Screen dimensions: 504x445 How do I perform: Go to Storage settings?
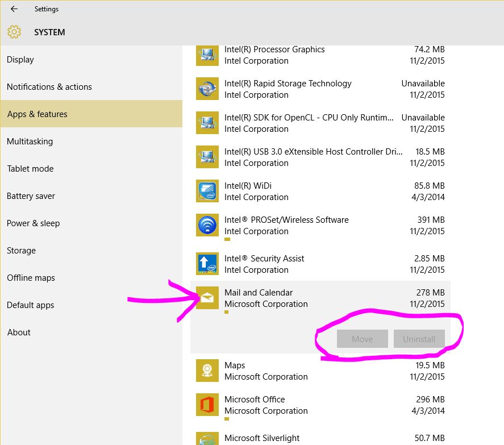(91, 251)
